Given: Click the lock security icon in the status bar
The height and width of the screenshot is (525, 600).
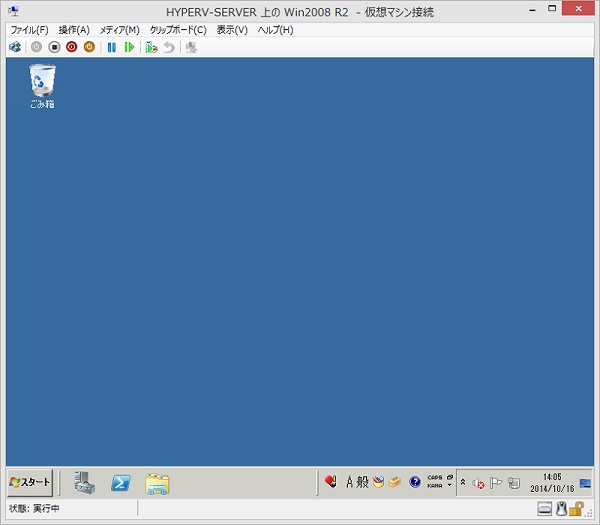Looking at the screenshot, I should [x=576, y=509].
